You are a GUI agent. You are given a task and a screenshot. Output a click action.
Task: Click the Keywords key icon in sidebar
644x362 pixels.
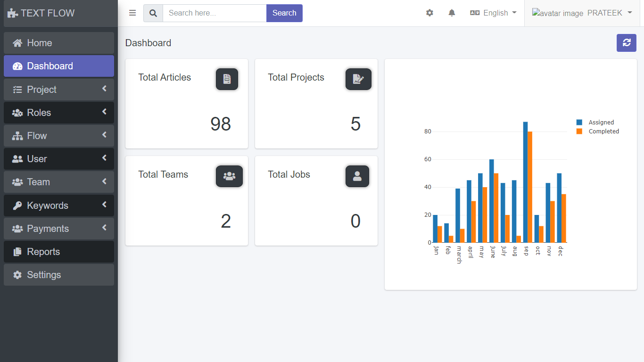pos(17,206)
